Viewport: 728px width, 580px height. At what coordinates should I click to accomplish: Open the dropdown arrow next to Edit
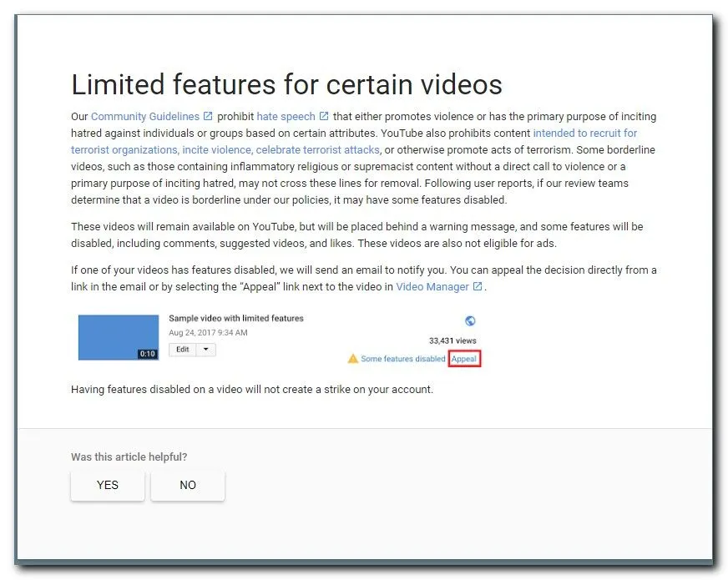[205, 350]
